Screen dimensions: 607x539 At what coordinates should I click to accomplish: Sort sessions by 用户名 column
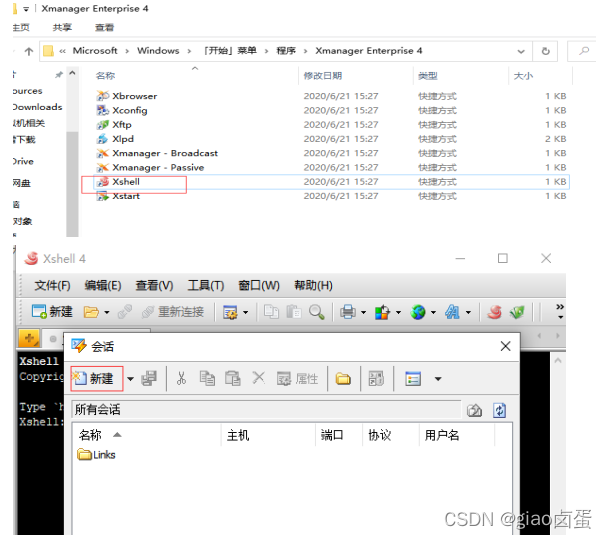click(x=457, y=435)
